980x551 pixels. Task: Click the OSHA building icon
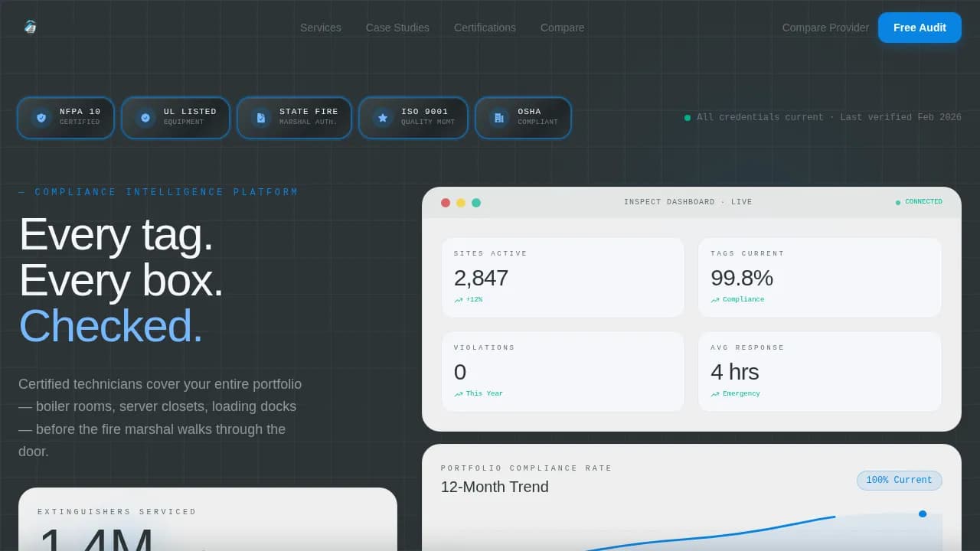tap(499, 118)
